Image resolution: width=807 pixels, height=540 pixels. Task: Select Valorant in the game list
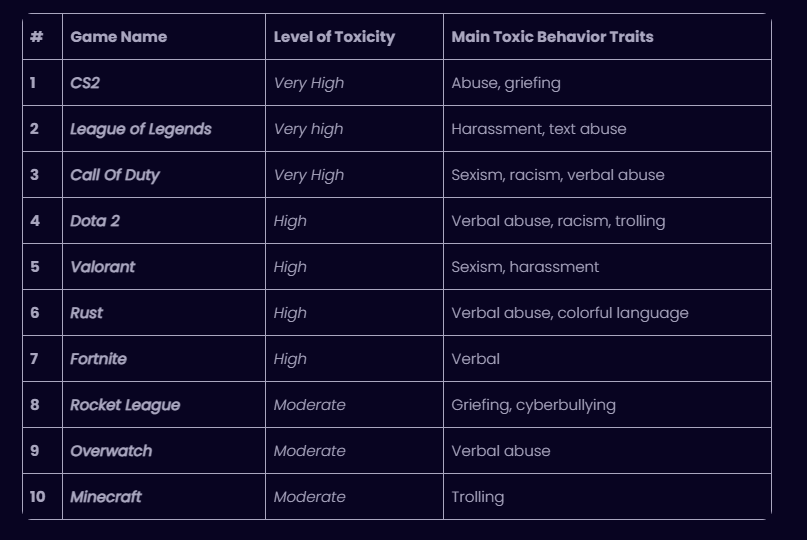[x=102, y=267]
